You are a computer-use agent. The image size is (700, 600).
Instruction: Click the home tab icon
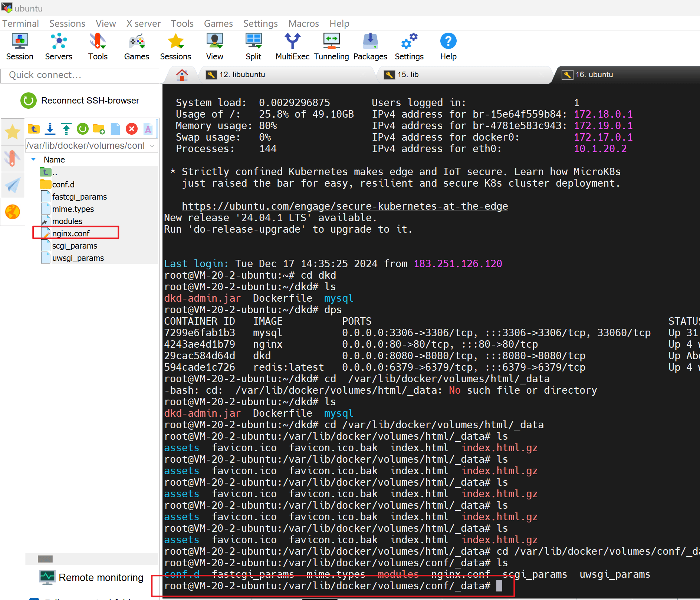click(x=182, y=75)
